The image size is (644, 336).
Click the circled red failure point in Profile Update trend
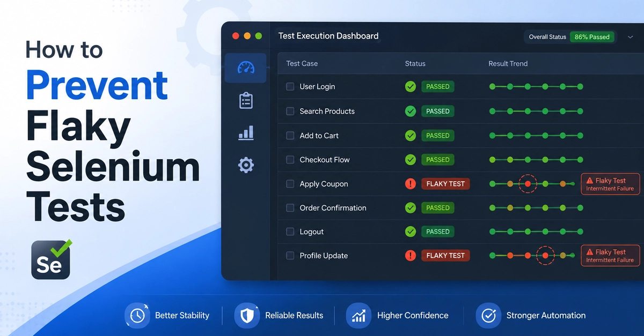coord(545,256)
